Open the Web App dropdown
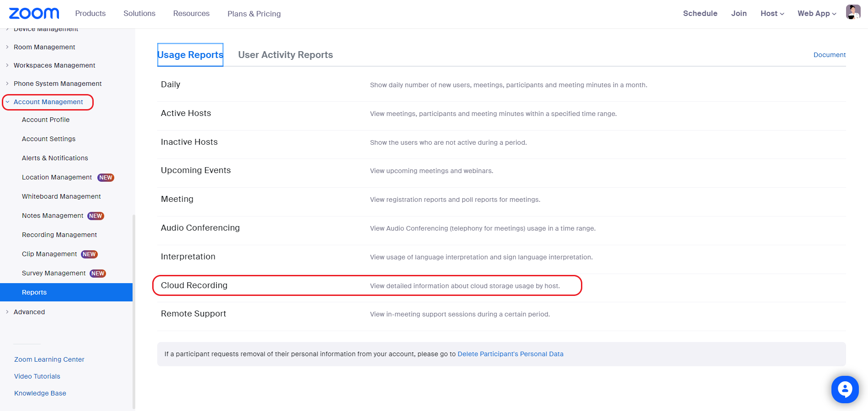This screenshot has height=411, width=868. (x=817, y=14)
